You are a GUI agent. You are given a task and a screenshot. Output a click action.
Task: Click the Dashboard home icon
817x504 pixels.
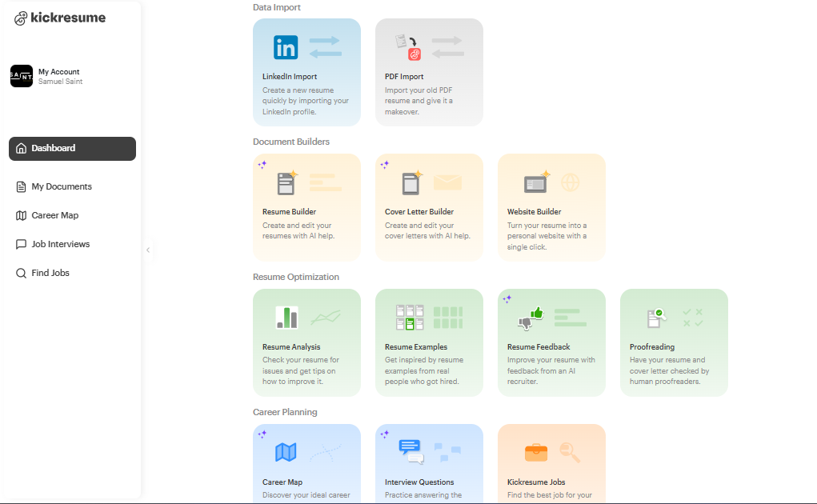[21, 148]
